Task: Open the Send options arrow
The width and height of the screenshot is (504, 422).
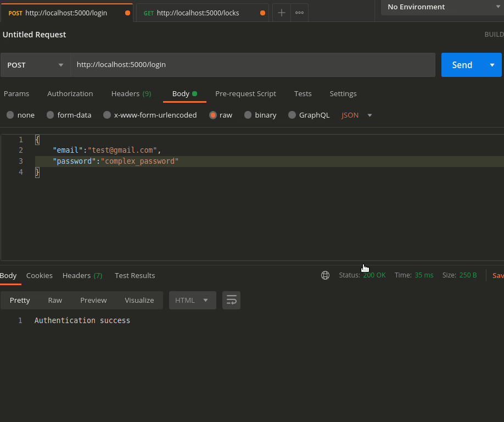Action: (x=493, y=65)
